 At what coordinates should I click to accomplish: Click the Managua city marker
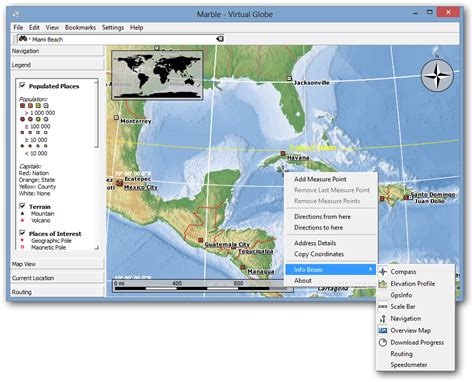243,267
